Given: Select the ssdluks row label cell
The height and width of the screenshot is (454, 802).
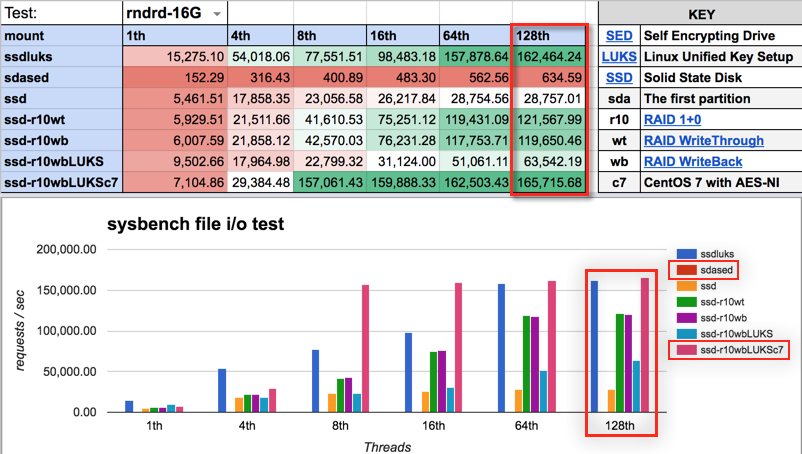Looking at the screenshot, I should 60,57.
